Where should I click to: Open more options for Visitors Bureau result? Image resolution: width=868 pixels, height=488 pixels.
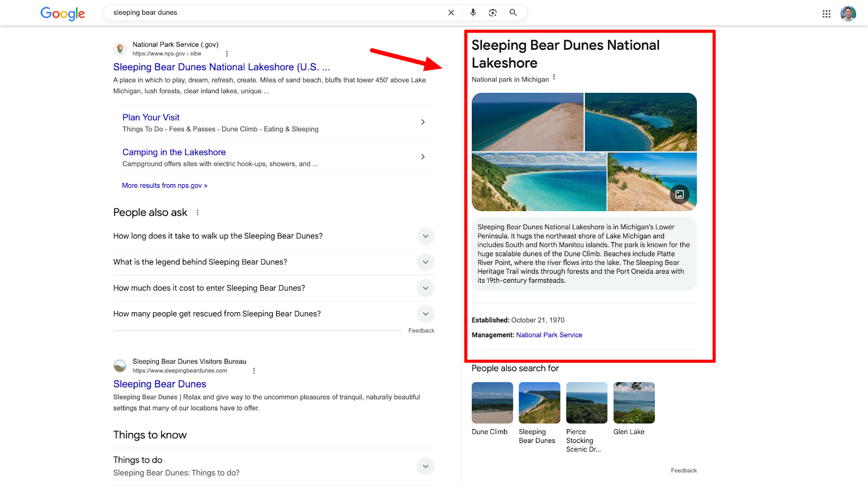254,371
